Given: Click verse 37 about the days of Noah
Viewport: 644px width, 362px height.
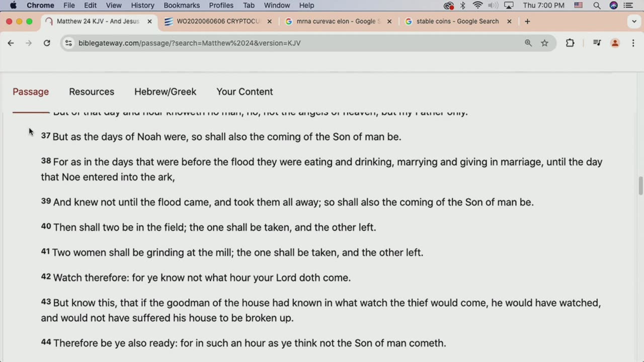Looking at the screenshot, I should tap(221, 137).
